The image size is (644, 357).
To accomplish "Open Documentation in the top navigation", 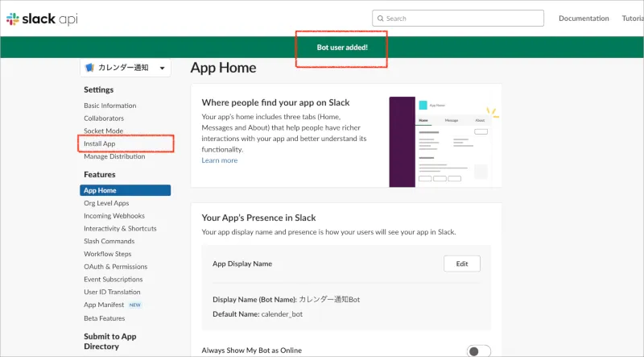I will [584, 19].
